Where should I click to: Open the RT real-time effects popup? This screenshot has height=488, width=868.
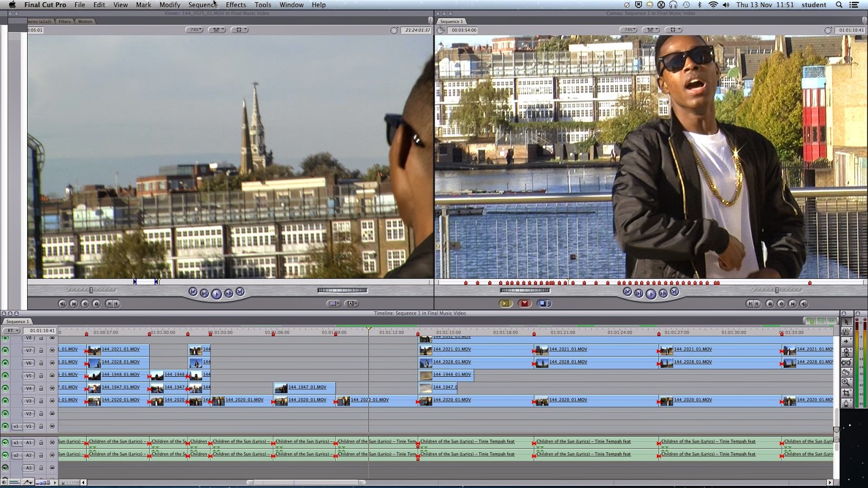click(x=11, y=331)
